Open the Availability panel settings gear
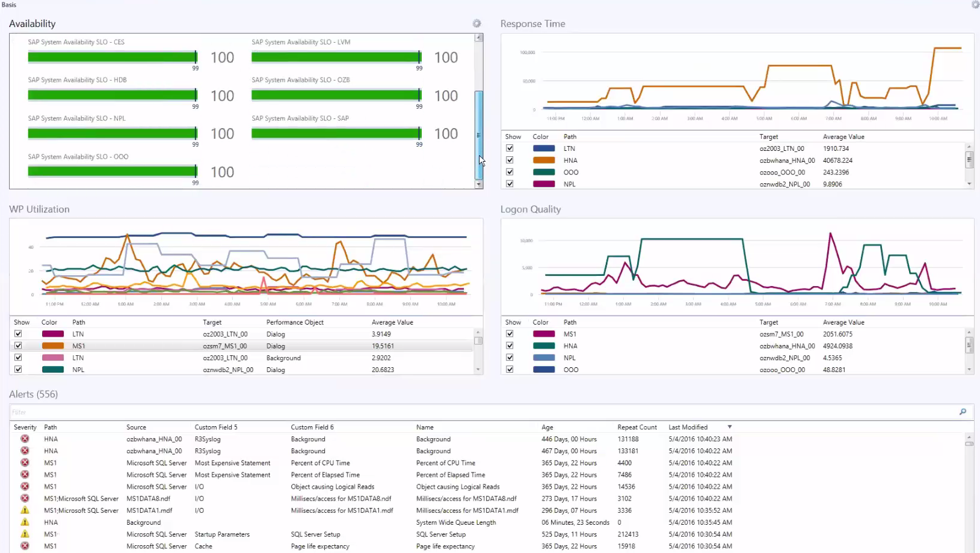 [476, 23]
